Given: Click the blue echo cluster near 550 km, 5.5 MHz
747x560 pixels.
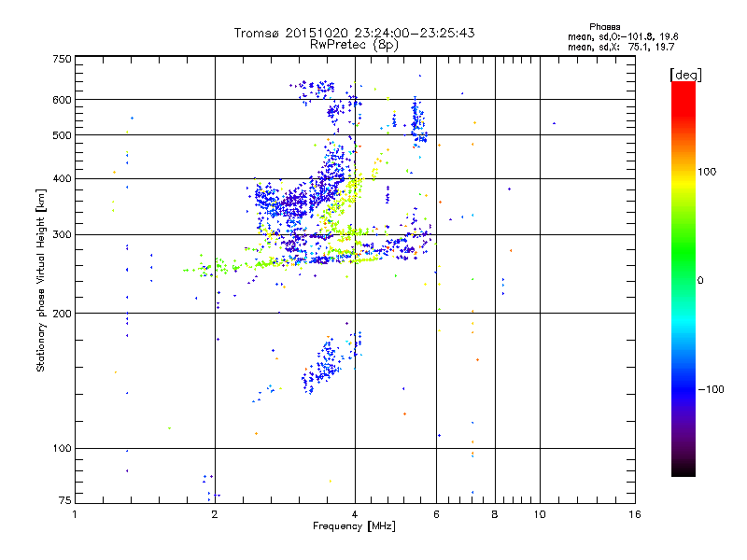Looking at the screenshot, I should click(x=418, y=121).
